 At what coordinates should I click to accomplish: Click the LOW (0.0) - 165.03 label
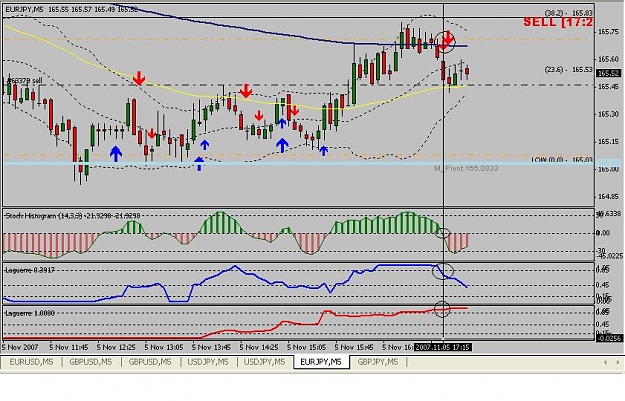[562, 160]
